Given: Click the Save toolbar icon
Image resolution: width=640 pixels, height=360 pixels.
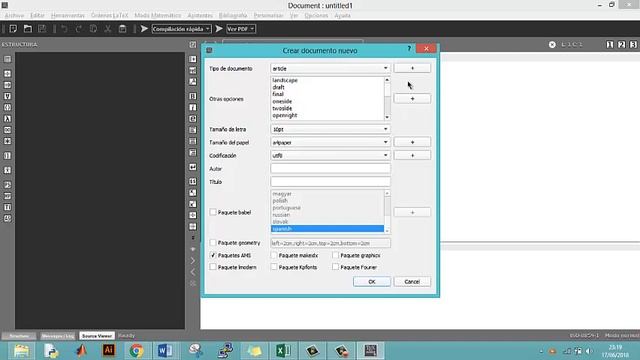Looking at the screenshot, I should coord(42,29).
